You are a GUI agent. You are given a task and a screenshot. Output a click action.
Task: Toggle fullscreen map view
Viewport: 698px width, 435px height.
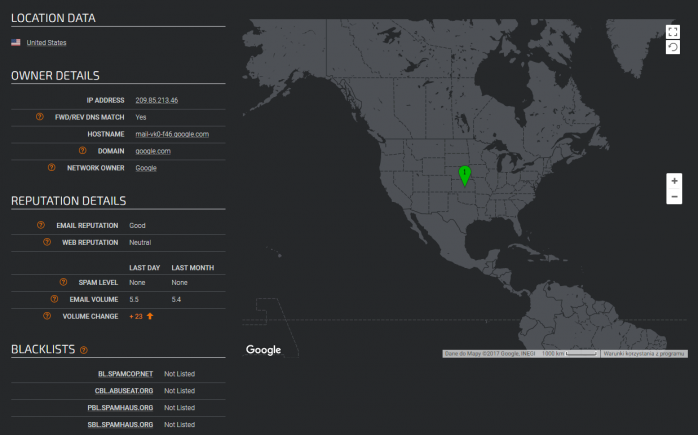[x=673, y=32]
